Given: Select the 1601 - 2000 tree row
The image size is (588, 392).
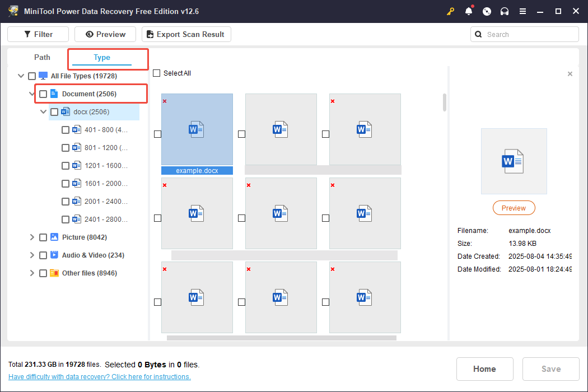Looking at the screenshot, I should (95, 184).
